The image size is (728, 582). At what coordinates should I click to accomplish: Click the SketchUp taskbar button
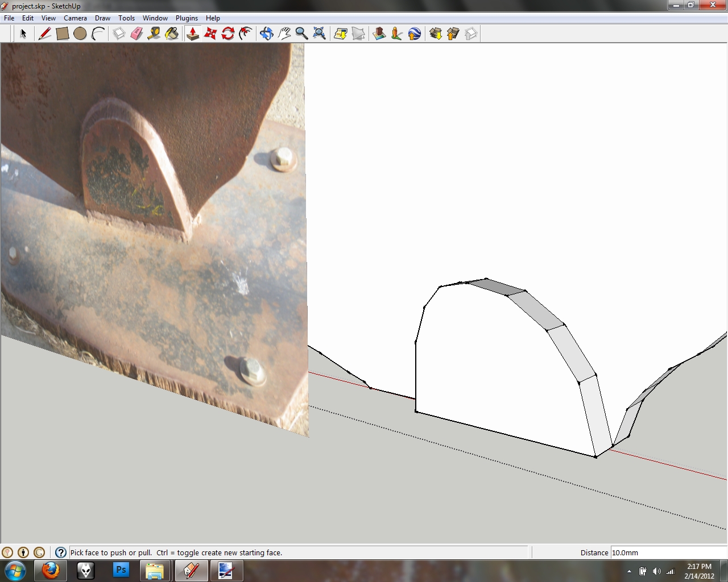point(191,571)
